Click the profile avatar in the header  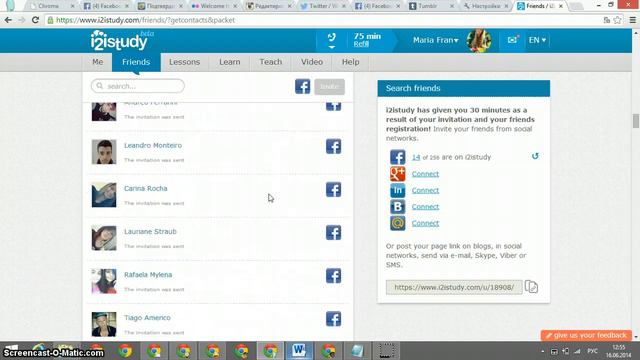tap(479, 40)
